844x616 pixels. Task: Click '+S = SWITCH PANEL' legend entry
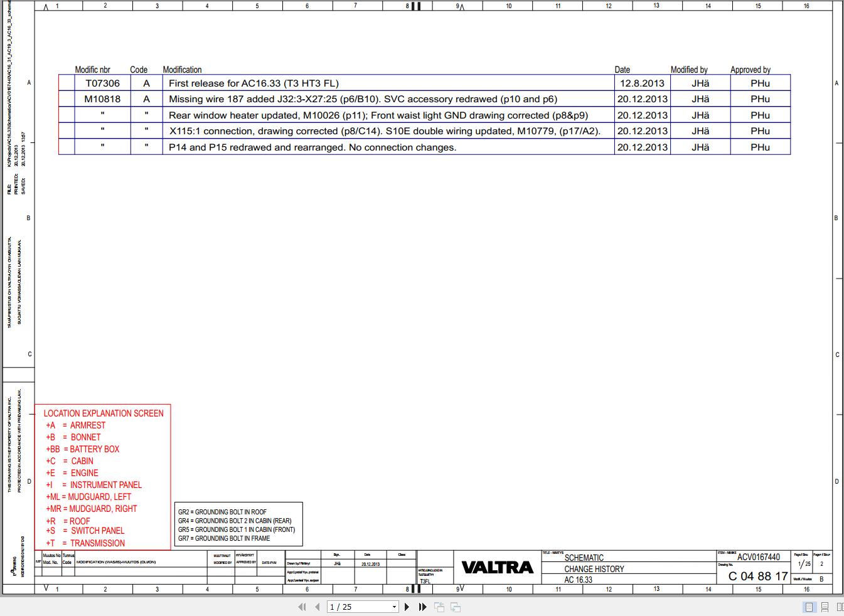[x=85, y=531]
